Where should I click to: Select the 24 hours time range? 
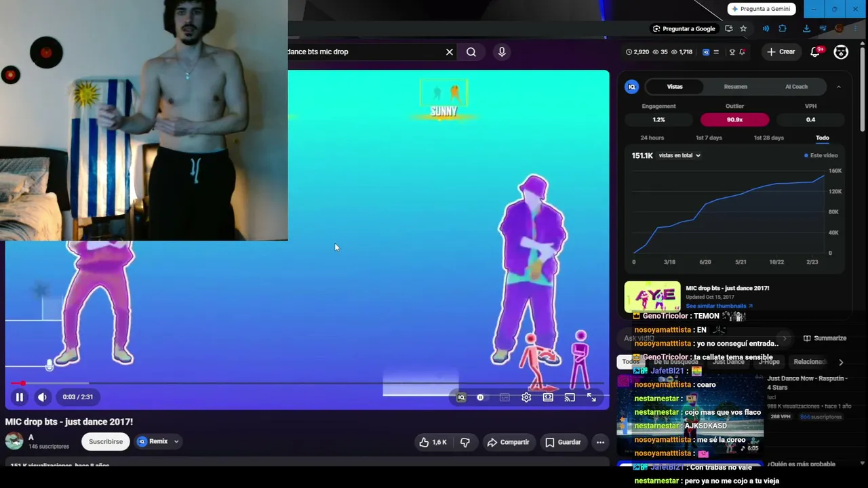click(x=652, y=138)
